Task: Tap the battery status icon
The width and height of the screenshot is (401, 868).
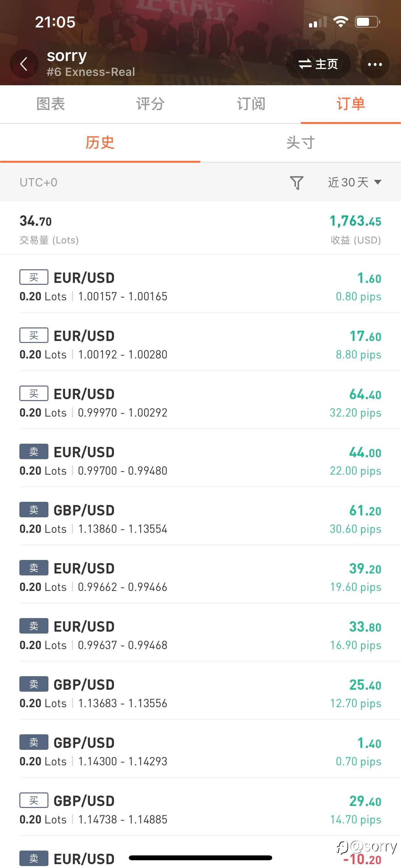Action: point(368,22)
